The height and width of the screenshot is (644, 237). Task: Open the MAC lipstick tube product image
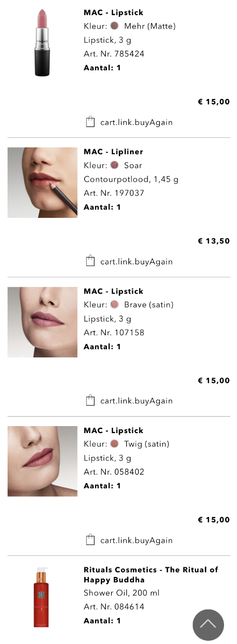point(42,43)
